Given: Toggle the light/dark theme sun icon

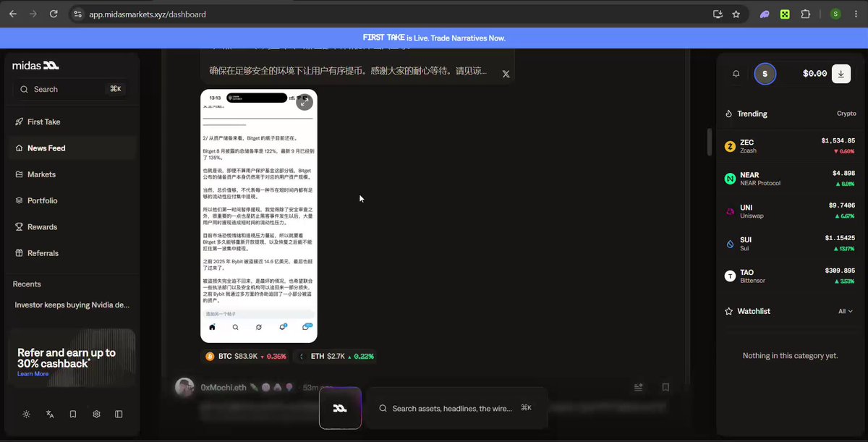Looking at the screenshot, I should point(27,415).
